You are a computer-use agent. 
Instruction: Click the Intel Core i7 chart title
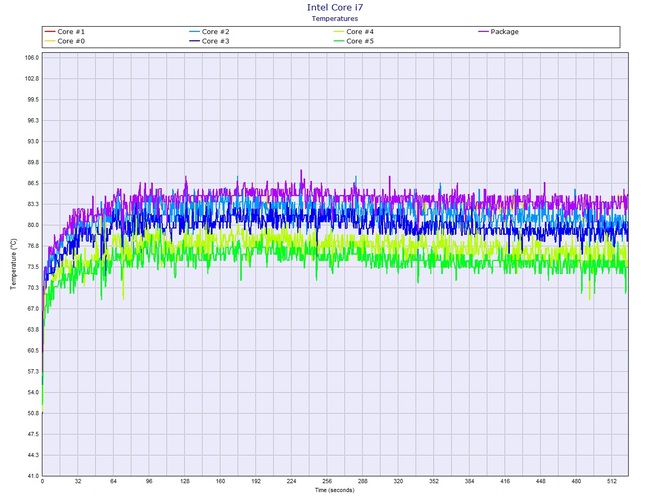335,7
